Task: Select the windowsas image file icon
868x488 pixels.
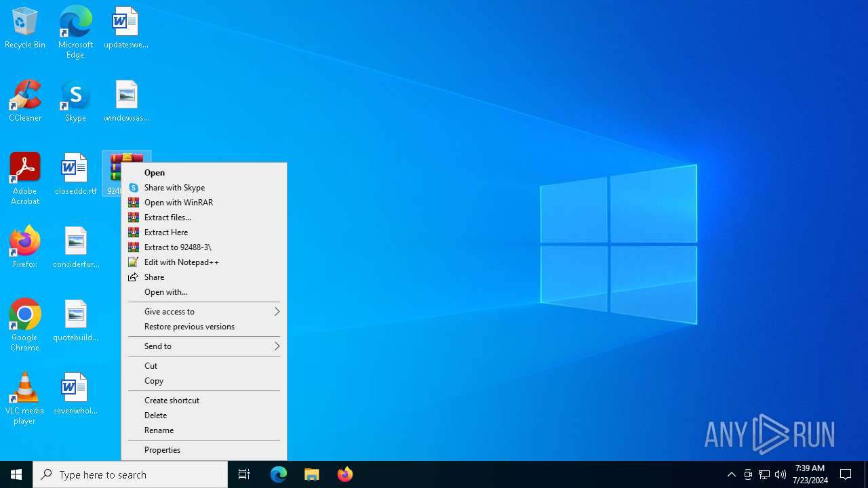Action: pyautogui.click(x=126, y=101)
